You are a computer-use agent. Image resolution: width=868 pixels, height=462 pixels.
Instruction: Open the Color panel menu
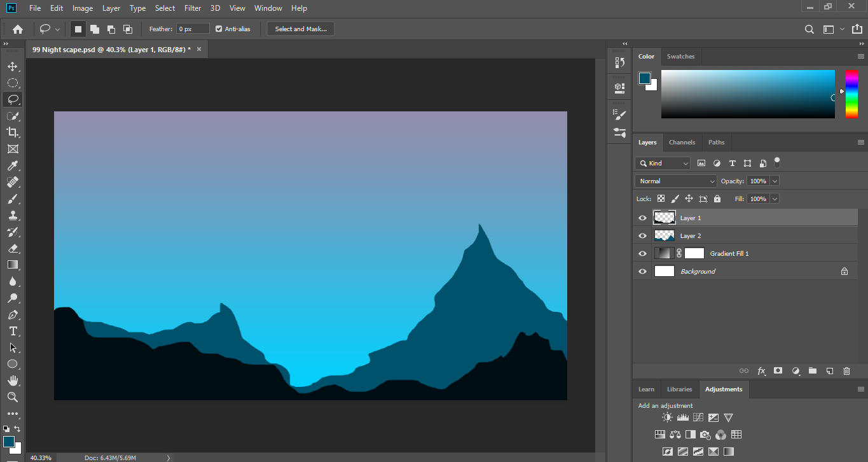pos(861,57)
